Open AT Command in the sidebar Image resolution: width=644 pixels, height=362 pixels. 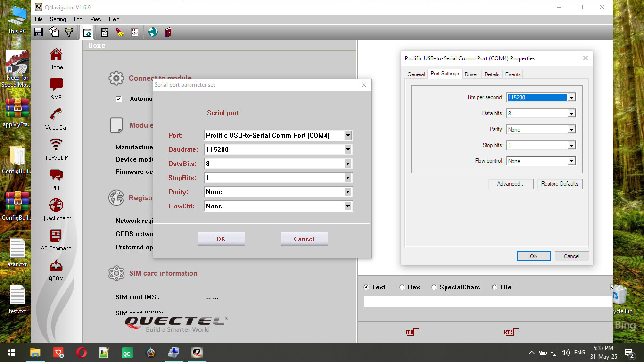[x=56, y=240]
